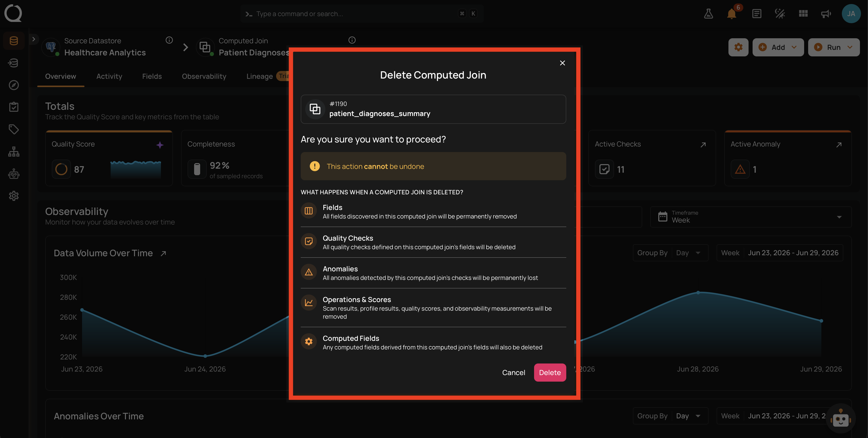Switch to the Lineage tab

pos(259,76)
